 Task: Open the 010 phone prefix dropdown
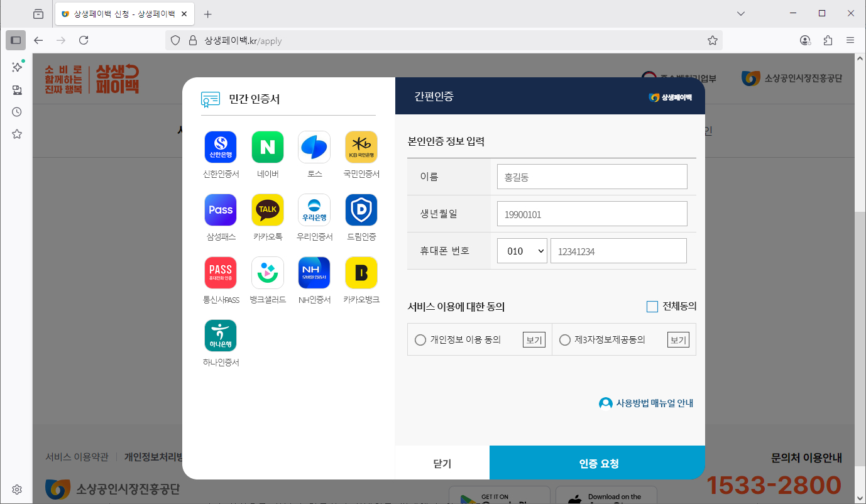point(522,251)
